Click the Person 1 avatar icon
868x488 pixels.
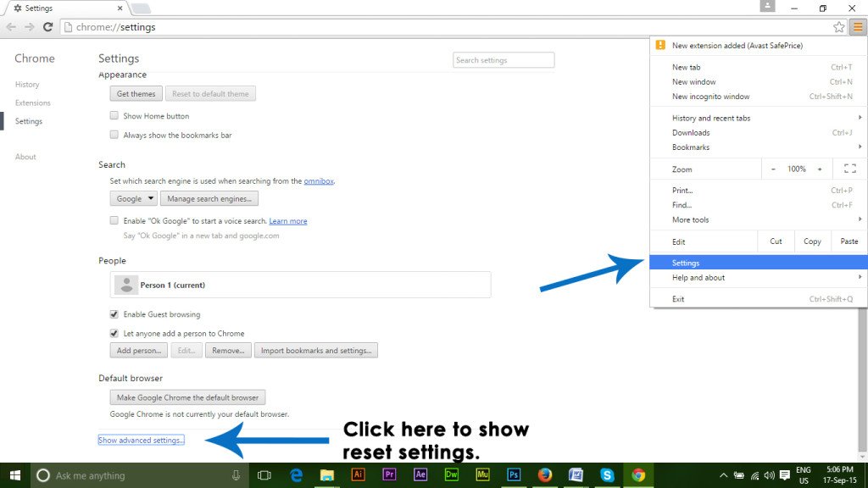point(126,285)
